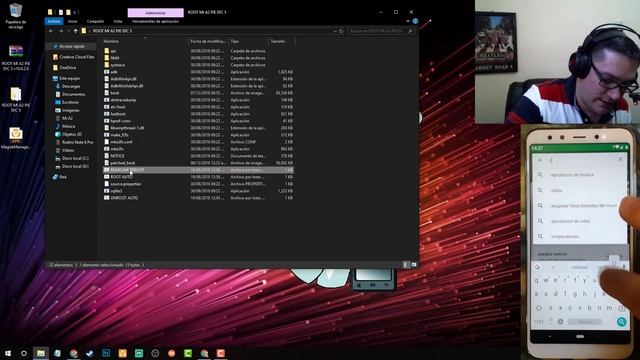Image resolution: width=640 pixels, height=360 pixels.
Task: Sort by the Tipo column header
Action: (235, 41)
